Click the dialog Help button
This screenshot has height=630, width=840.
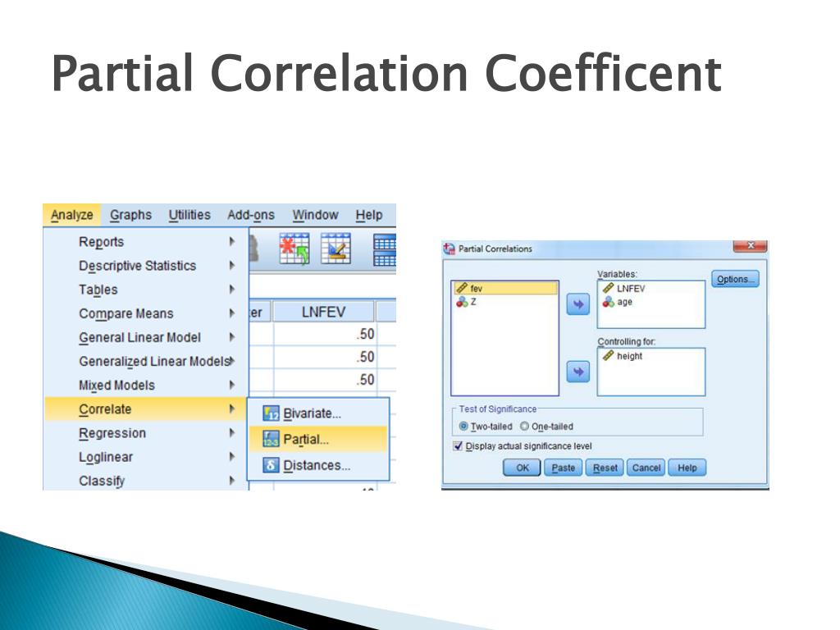point(687,468)
